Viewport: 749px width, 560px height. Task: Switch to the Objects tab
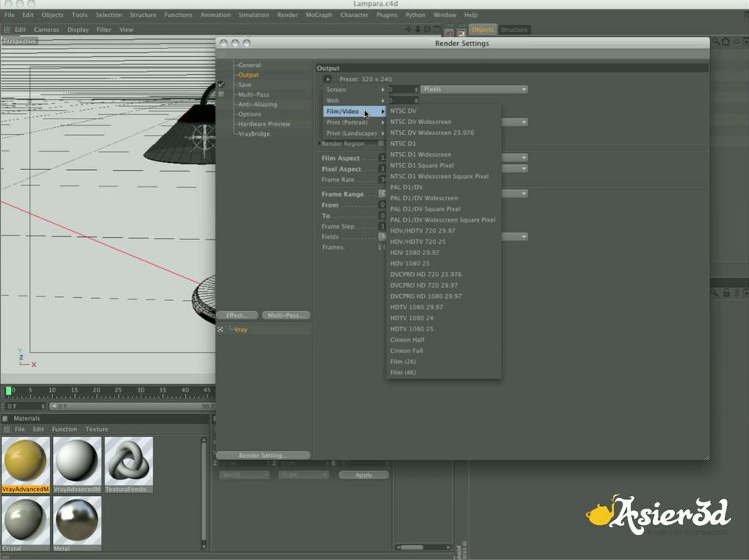pyautogui.click(x=482, y=30)
